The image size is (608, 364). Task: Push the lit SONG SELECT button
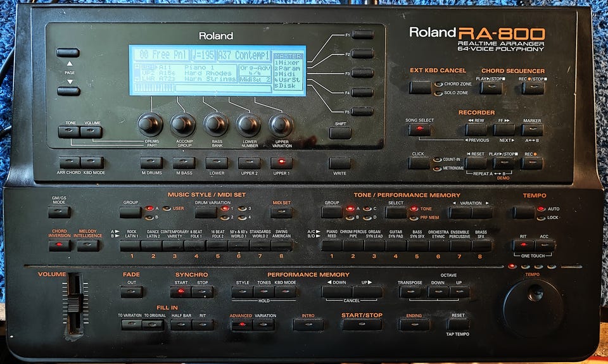[419, 130]
